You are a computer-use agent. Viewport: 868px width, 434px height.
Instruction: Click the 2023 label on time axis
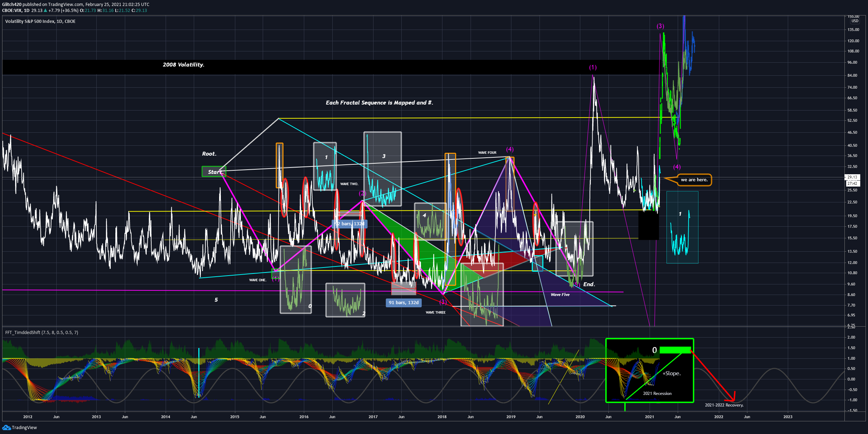788,417
